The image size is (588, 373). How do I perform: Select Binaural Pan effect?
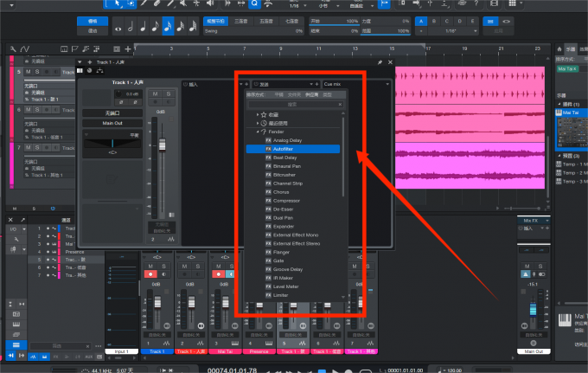[287, 166]
